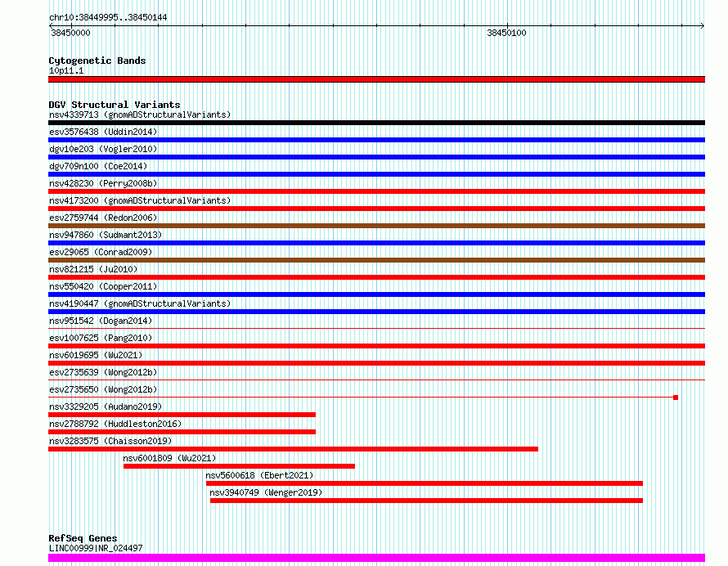Click the 10p11.1 band label
The image size is (728, 566).
pos(66,70)
